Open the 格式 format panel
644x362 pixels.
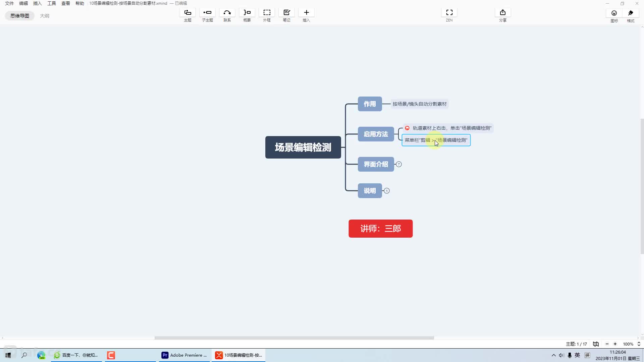coord(631,13)
